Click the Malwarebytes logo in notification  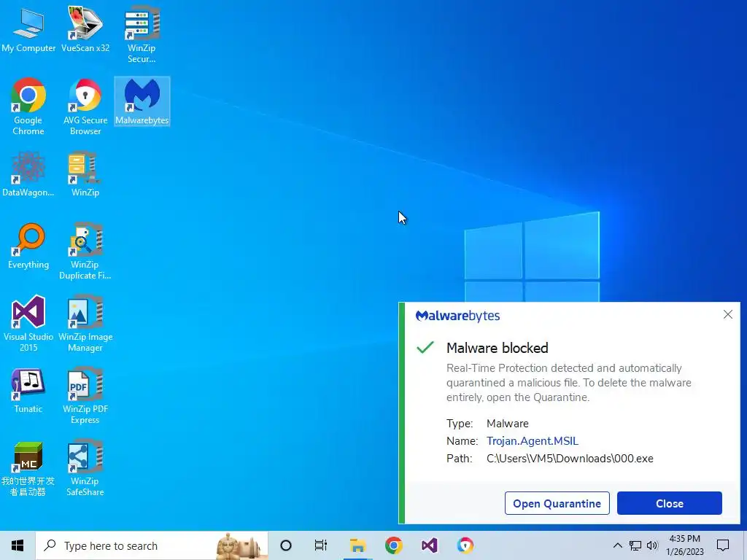coord(457,316)
